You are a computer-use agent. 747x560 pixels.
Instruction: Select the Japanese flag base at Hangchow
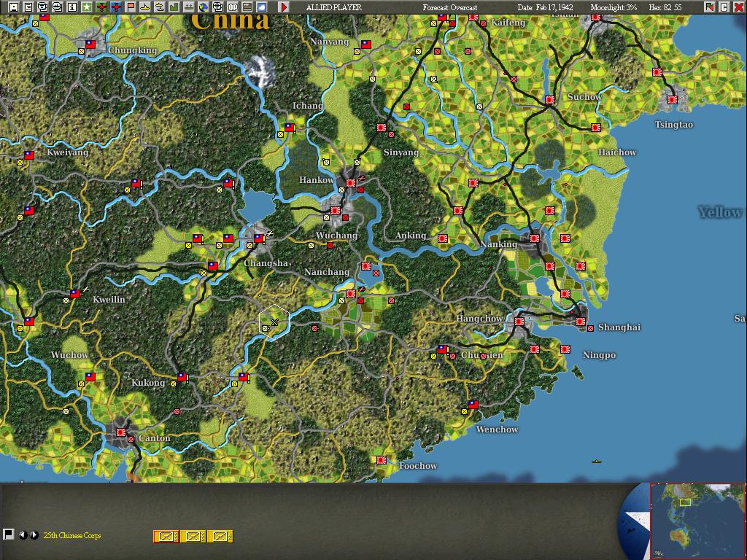(x=519, y=322)
